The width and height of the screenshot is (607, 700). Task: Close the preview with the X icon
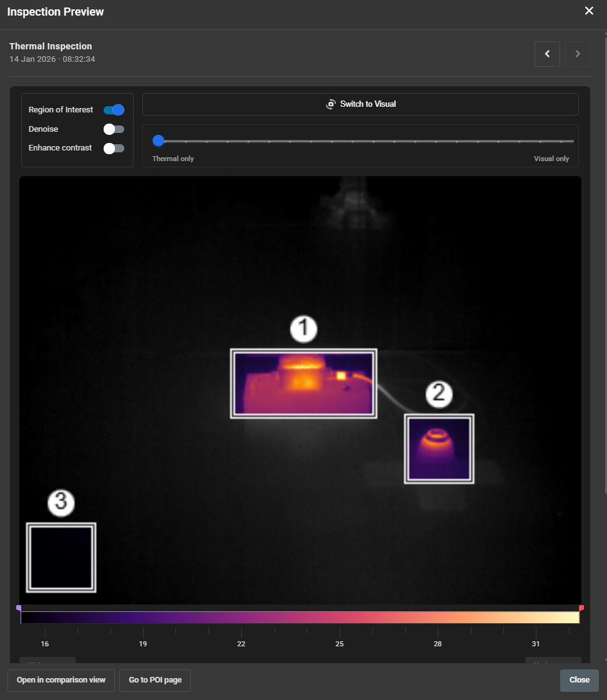[589, 11]
